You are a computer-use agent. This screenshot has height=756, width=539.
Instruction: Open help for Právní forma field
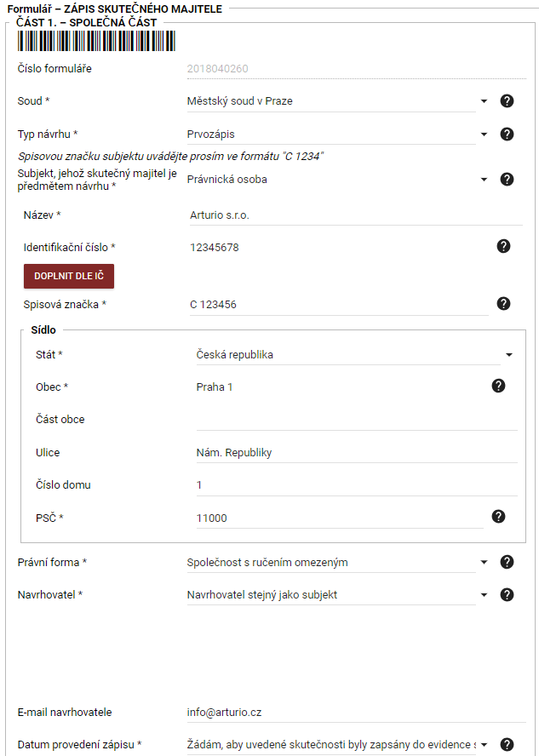[x=507, y=562]
